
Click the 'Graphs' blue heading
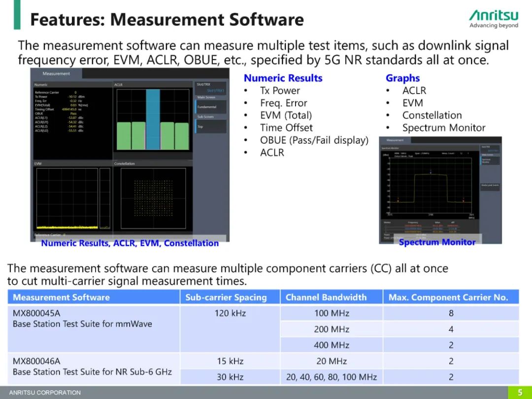click(x=402, y=78)
